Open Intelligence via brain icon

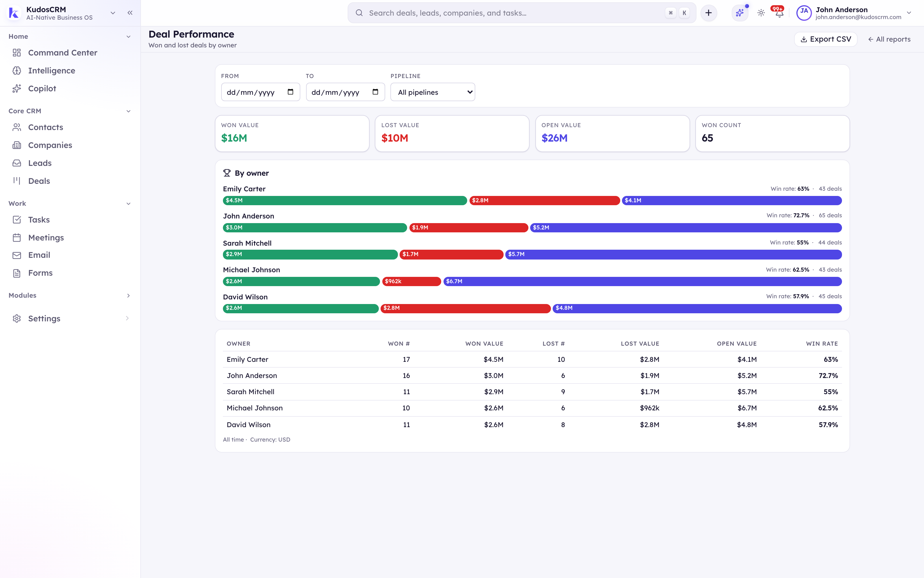pyautogui.click(x=17, y=71)
